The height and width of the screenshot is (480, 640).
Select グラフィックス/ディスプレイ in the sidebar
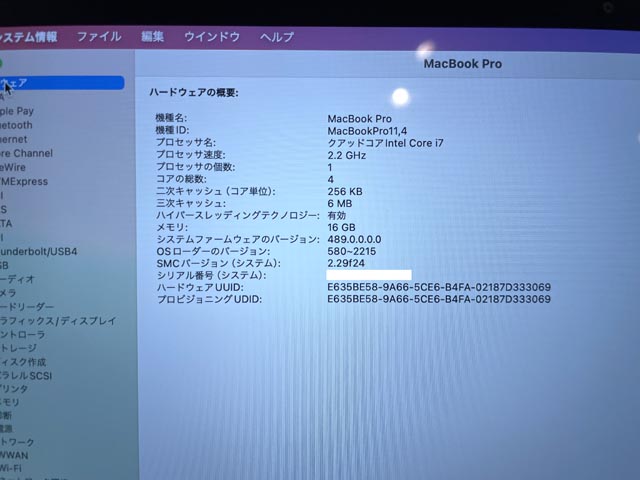click(58, 321)
